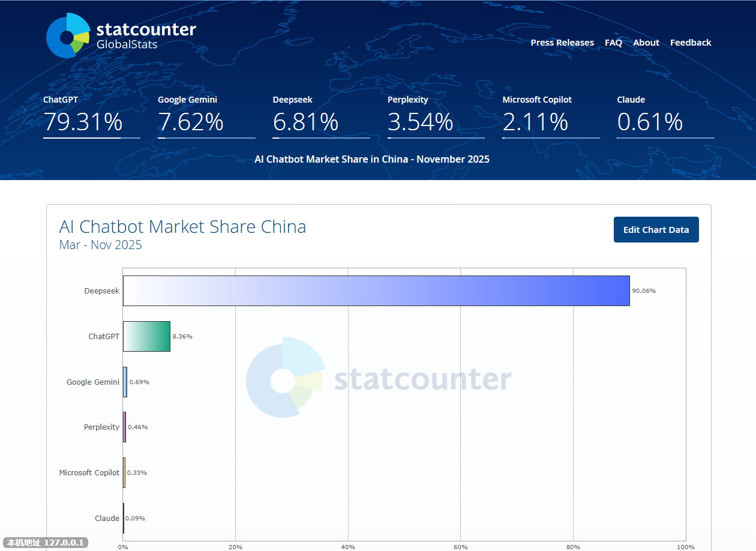This screenshot has height=551, width=756.
Task: Click the Claude axis label in chart
Action: click(107, 519)
